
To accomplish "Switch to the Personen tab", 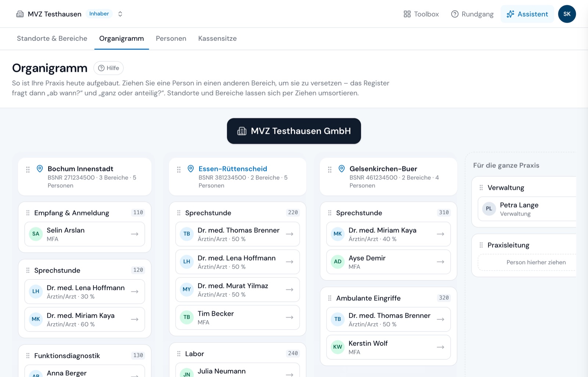I will 171,39.
